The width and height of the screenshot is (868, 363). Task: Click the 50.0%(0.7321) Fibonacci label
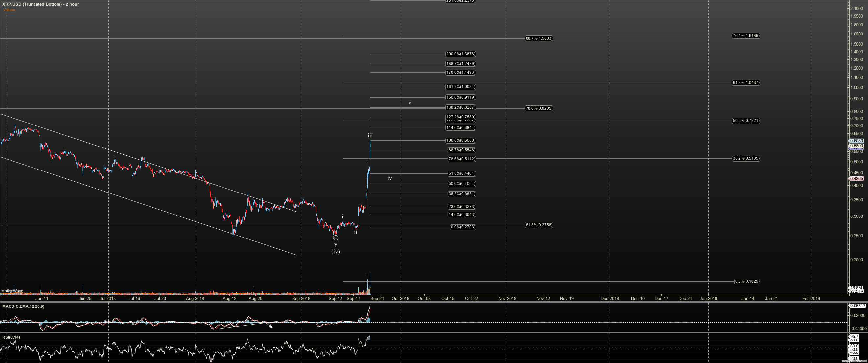[746, 121]
